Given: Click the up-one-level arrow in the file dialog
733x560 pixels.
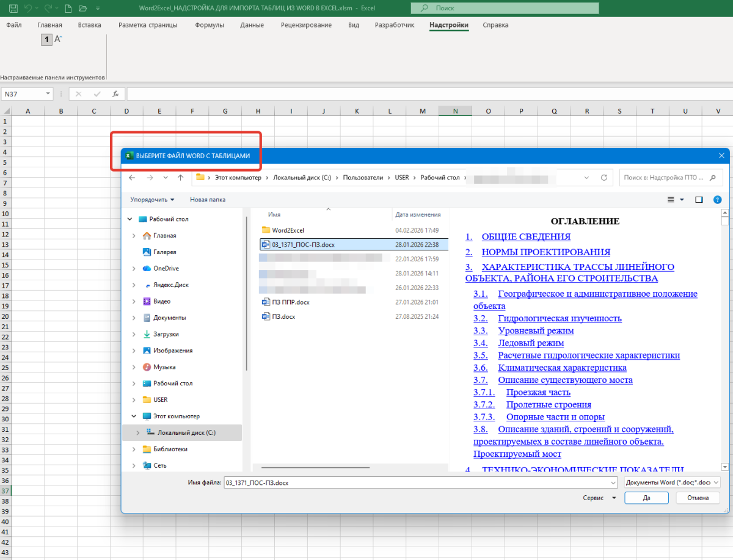Looking at the screenshot, I should pyautogui.click(x=180, y=177).
